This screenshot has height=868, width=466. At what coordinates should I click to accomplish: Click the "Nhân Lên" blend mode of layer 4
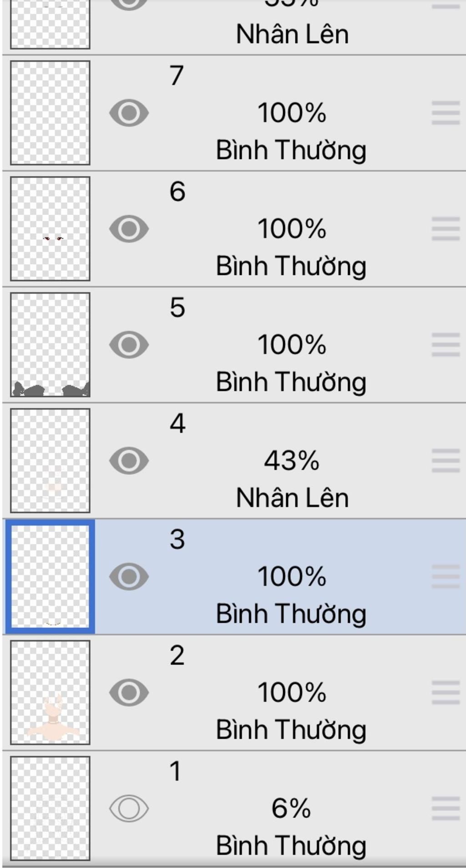pos(292,497)
